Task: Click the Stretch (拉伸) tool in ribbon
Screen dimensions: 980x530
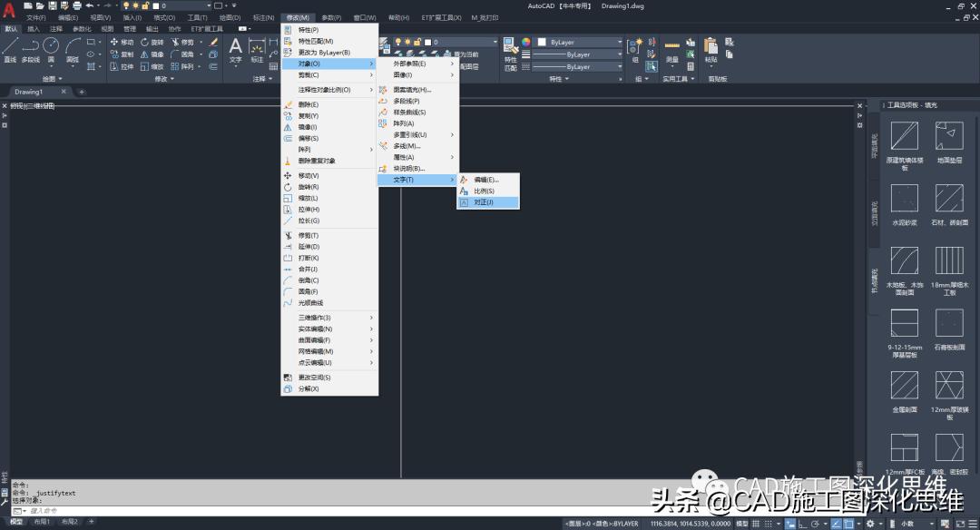Action: 122,66
